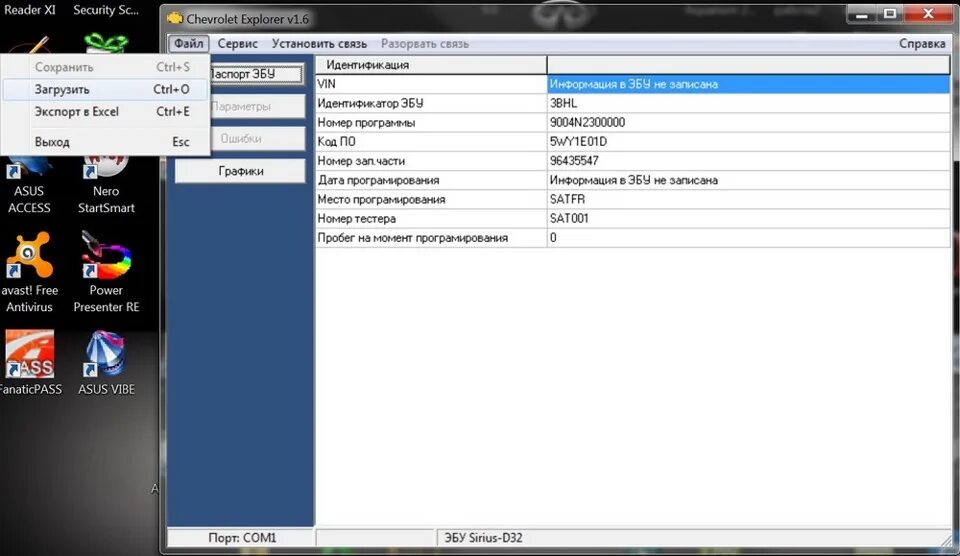Select the Номер тестера row
The width and height of the screenshot is (960, 556).
pos(431,218)
